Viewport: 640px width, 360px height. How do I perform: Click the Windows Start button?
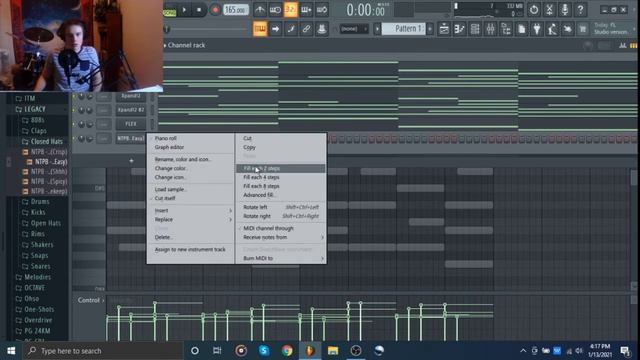pyautogui.click(x=11, y=351)
